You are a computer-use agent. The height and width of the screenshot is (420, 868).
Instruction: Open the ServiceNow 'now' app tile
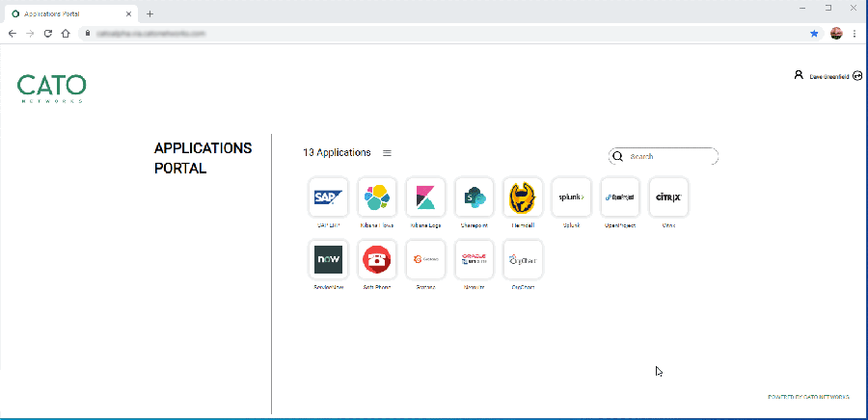[328, 259]
